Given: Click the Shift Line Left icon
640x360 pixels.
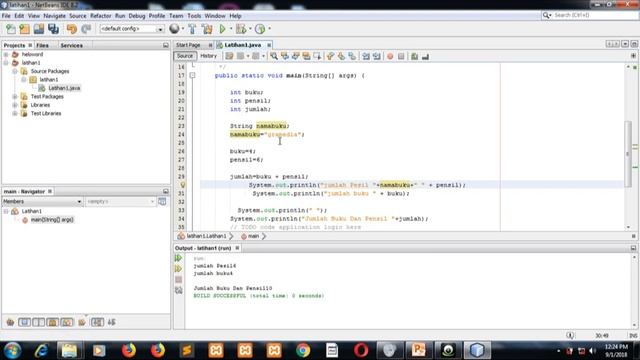Looking at the screenshot, I should click(x=366, y=56).
